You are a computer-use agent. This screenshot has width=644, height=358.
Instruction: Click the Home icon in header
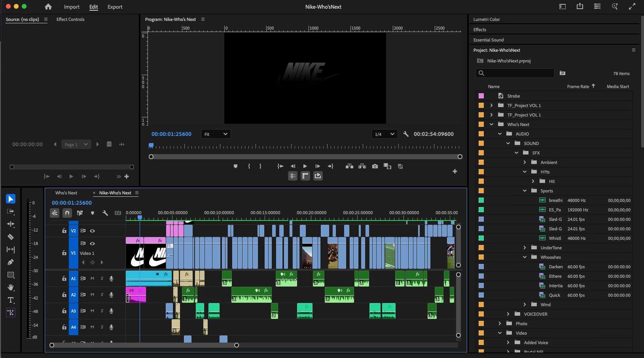coord(48,7)
